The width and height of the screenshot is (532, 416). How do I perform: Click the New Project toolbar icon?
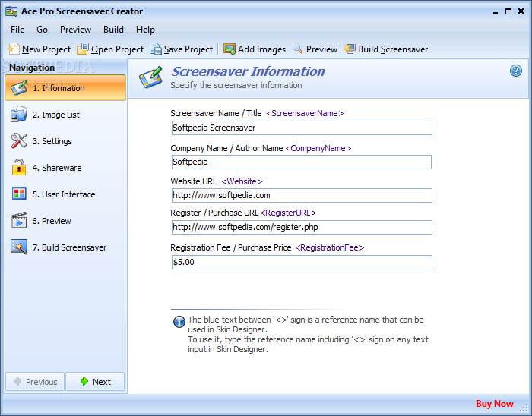pyautogui.click(x=14, y=49)
